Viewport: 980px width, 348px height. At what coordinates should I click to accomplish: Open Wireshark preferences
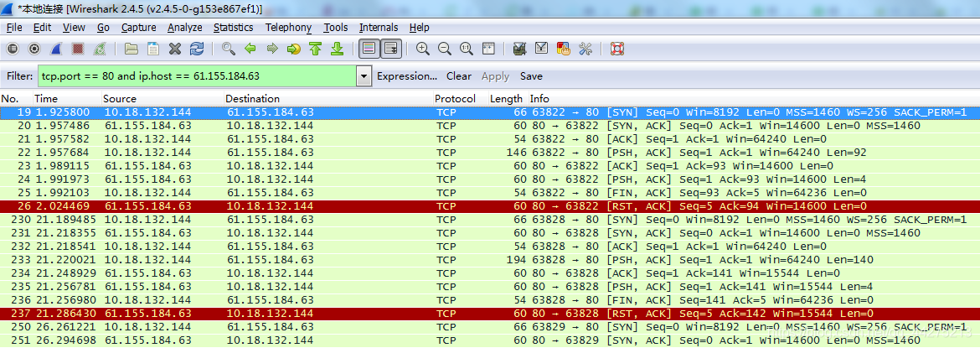(585, 48)
